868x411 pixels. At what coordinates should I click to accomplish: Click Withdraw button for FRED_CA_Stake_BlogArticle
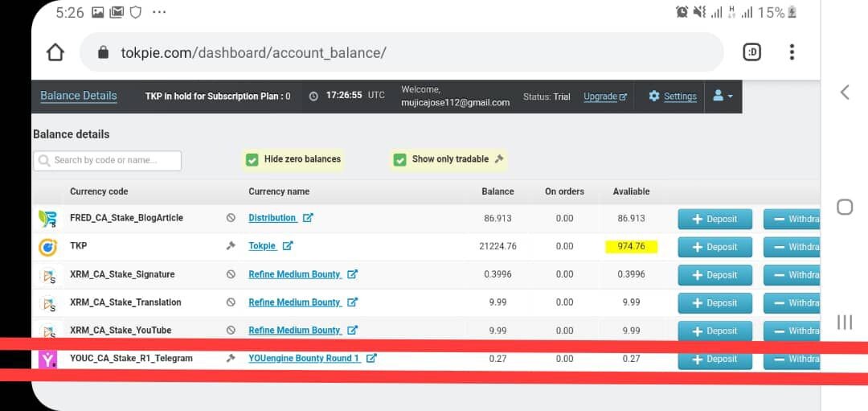tap(792, 219)
